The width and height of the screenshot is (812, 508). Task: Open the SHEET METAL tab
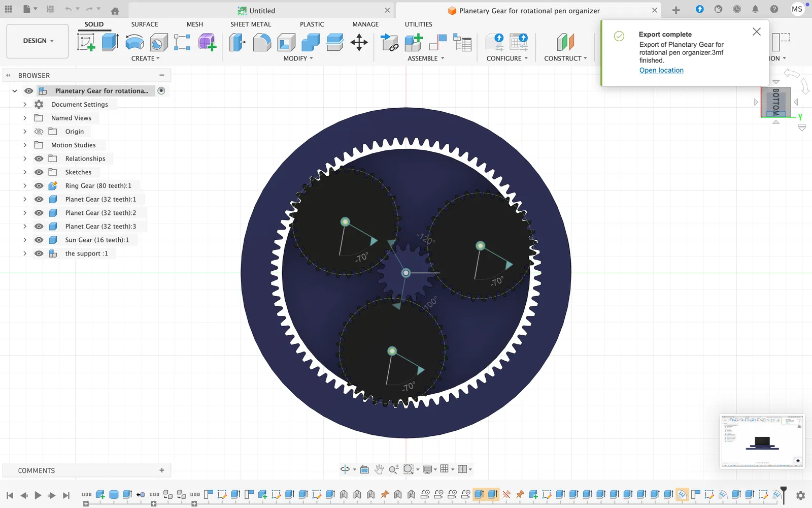click(251, 24)
